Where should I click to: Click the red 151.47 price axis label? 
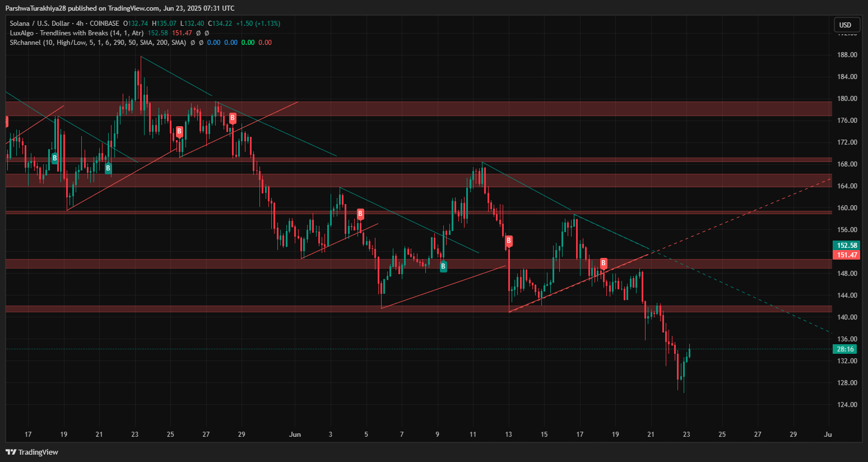pyautogui.click(x=847, y=255)
